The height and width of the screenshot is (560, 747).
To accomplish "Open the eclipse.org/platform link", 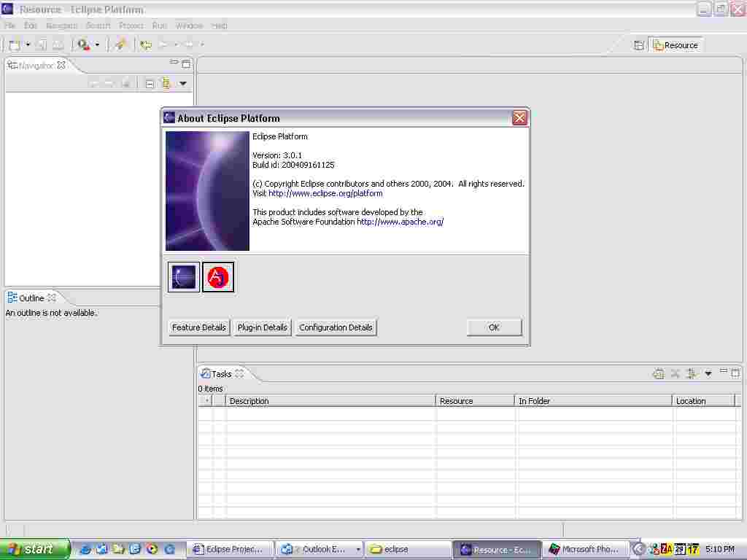I will (325, 193).
